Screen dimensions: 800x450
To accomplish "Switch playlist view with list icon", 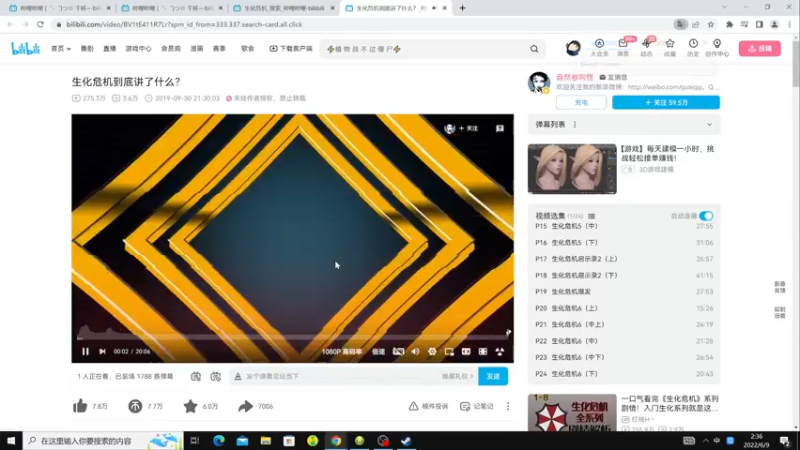I will pos(591,216).
